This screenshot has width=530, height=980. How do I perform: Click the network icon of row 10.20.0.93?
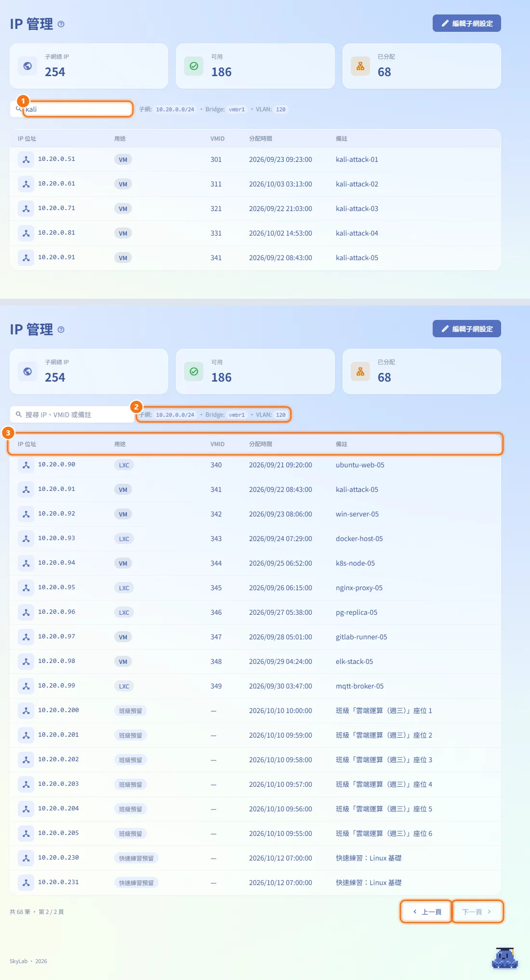[26, 539]
